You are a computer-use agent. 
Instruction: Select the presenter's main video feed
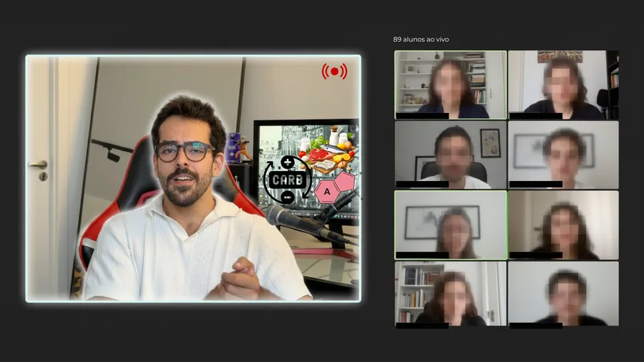(x=193, y=179)
